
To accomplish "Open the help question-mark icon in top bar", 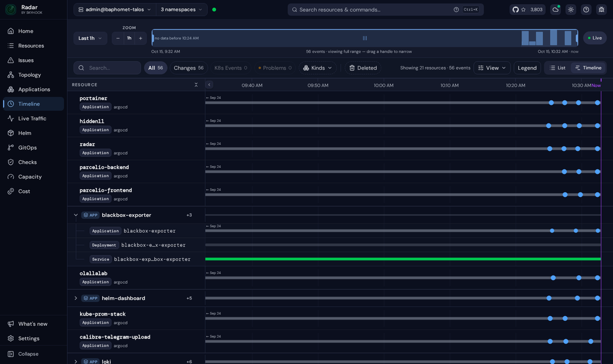I will click(586, 10).
